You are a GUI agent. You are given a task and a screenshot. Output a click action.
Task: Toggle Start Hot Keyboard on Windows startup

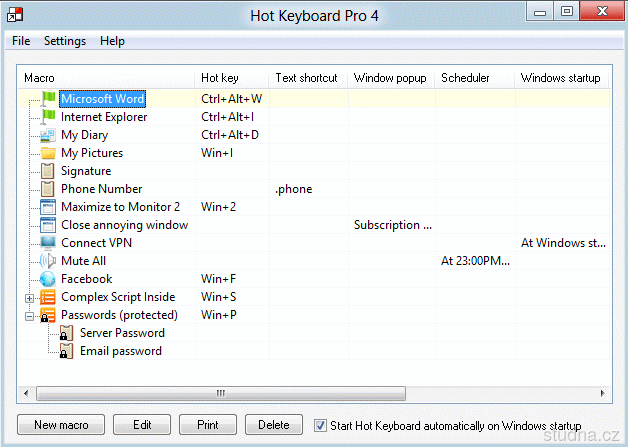(x=321, y=425)
